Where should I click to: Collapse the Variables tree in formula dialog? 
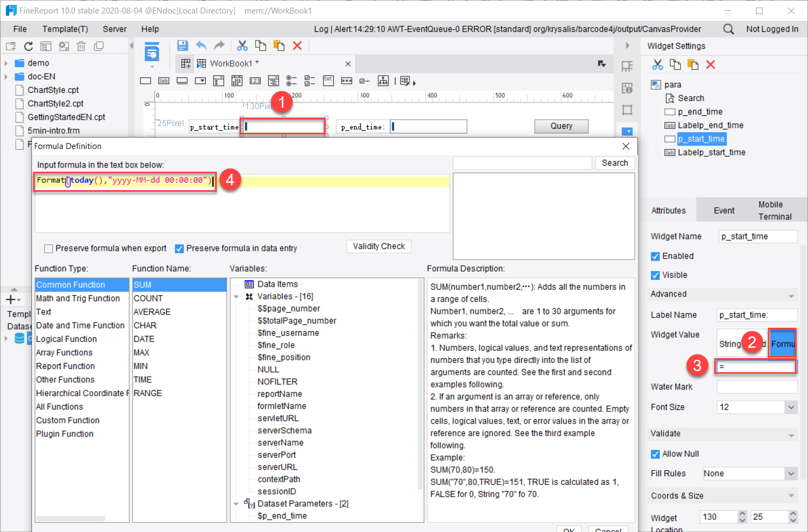point(236,296)
